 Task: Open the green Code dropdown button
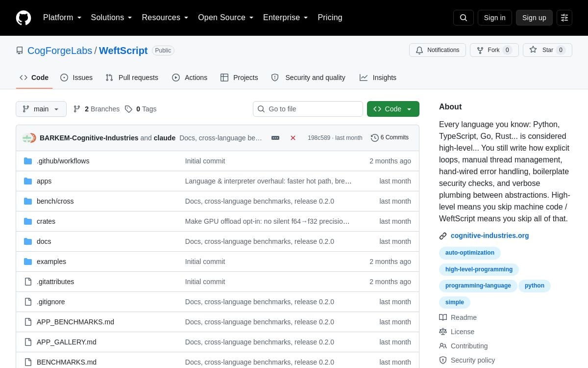(393, 109)
